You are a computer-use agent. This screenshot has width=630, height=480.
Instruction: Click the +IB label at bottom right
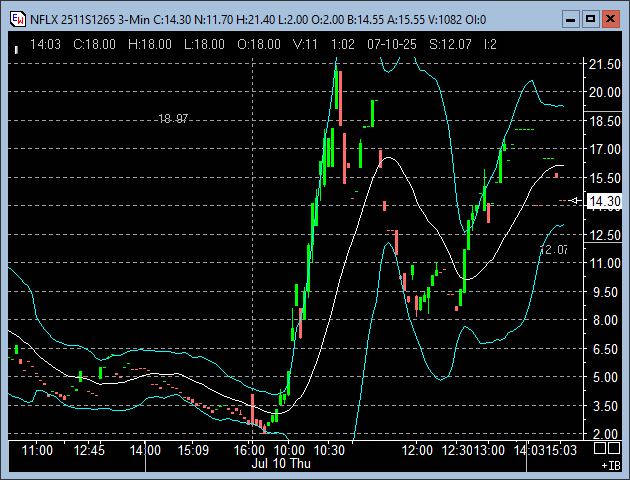point(611,466)
